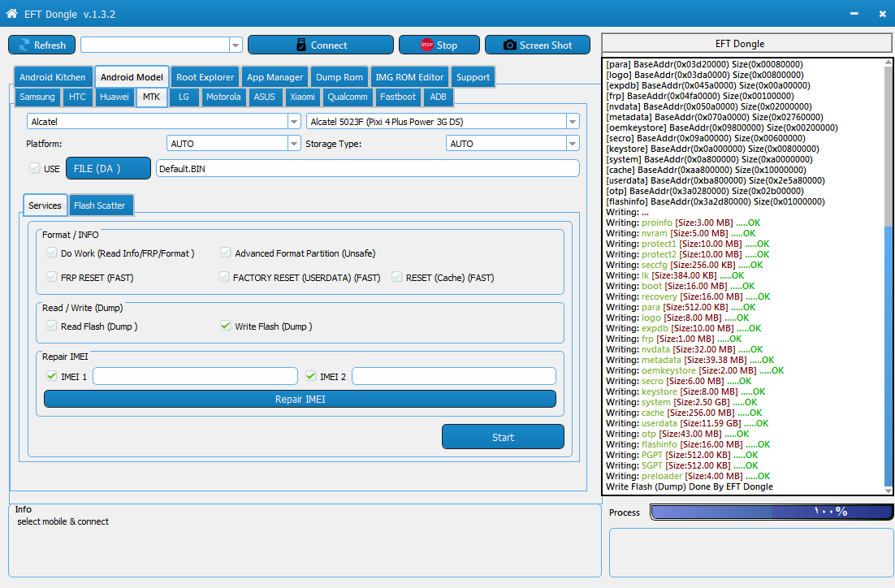Open the port dropdown next to Refresh
Image resolution: width=895 pixels, height=588 pixels.
tap(236, 45)
